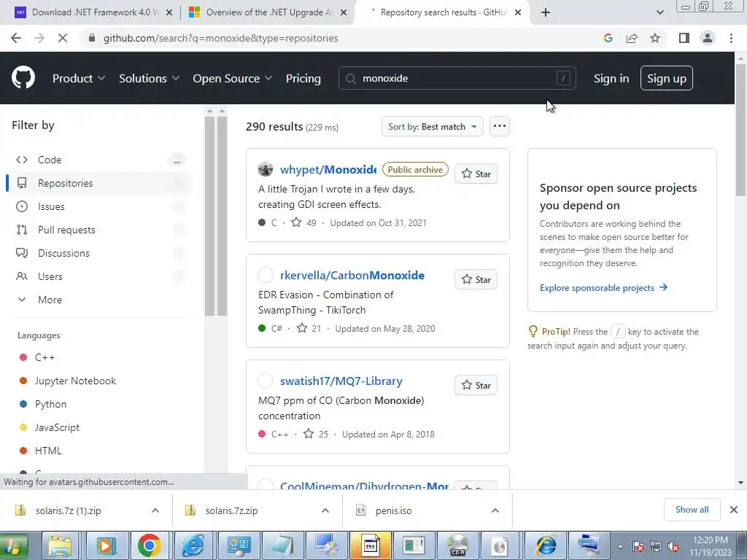
Task: Click the GitHub search field containing monoxide
Action: coord(457,78)
